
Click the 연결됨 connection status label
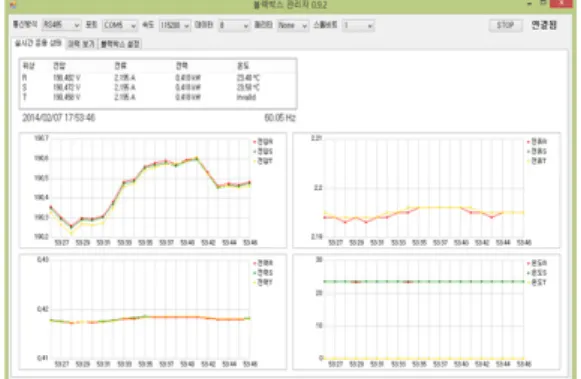544,25
